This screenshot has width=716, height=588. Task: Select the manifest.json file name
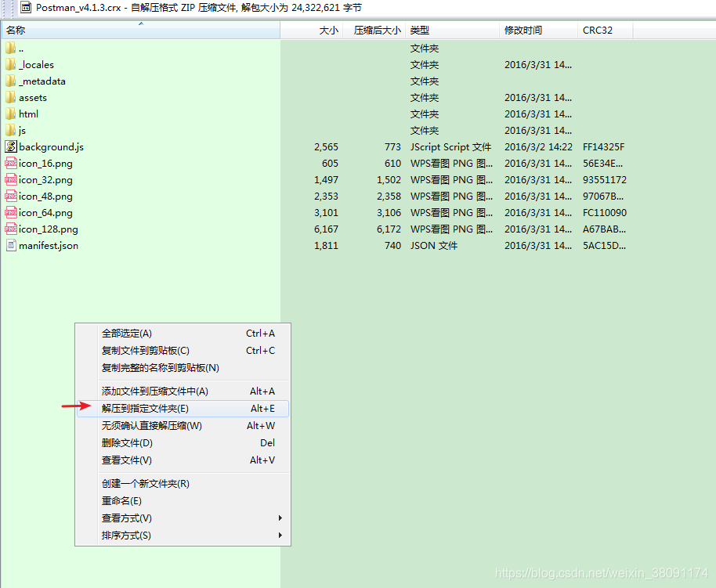pyautogui.click(x=49, y=246)
